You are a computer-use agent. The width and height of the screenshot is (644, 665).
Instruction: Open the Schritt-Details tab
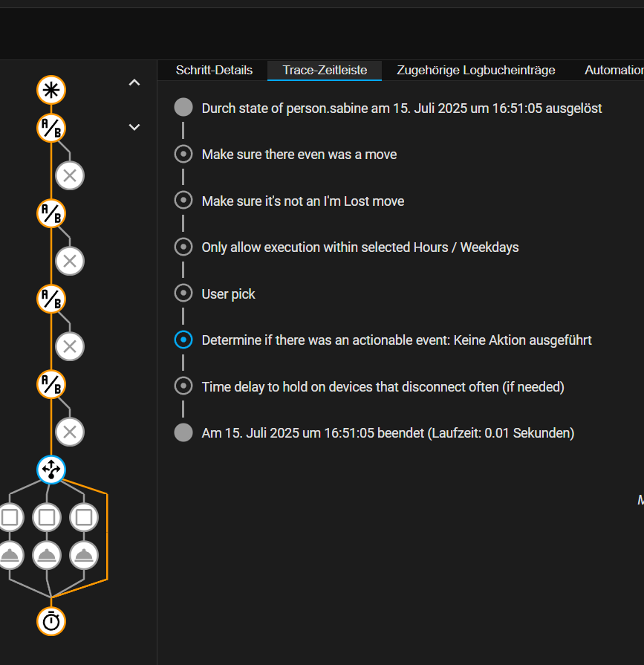[x=214, y=71]
